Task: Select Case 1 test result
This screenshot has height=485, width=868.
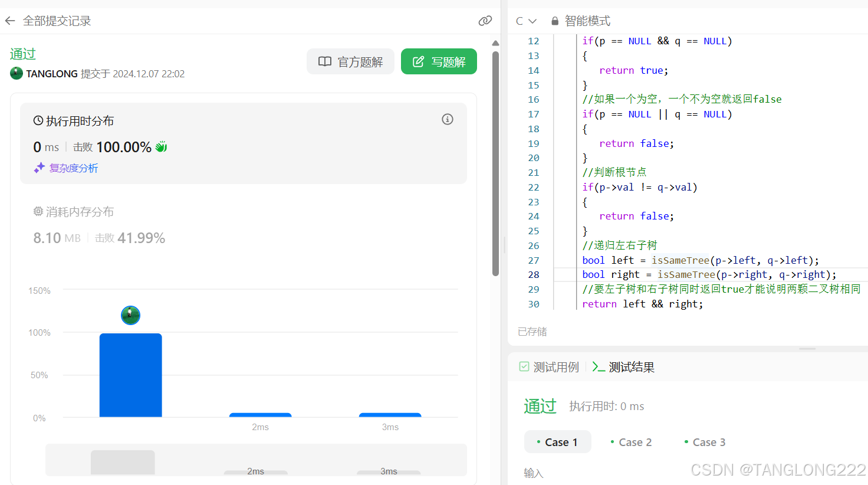Action: tap(557, 442)
